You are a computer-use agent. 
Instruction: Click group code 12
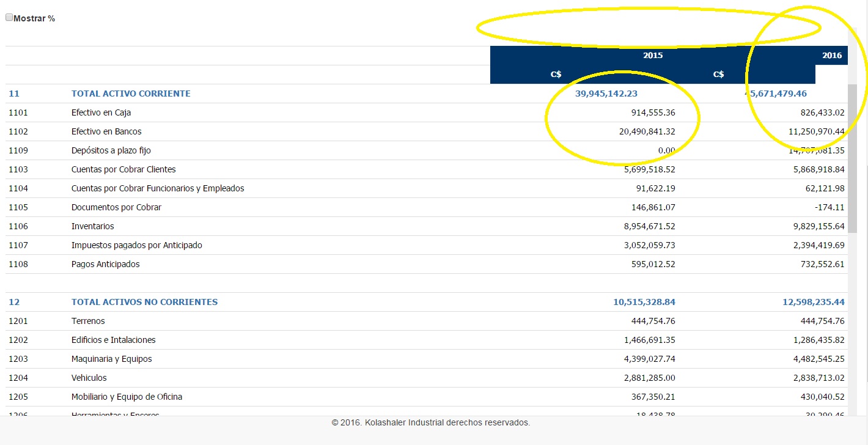[14, 302]
